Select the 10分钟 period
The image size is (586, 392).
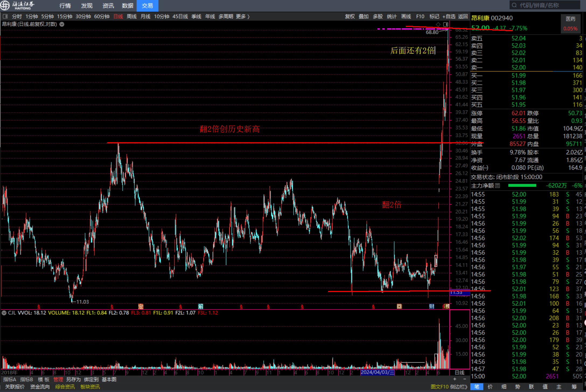point(162,16)
